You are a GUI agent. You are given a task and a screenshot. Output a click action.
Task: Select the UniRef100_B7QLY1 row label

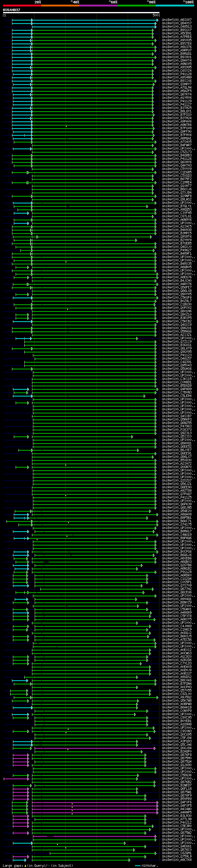[x=177, y=206]
